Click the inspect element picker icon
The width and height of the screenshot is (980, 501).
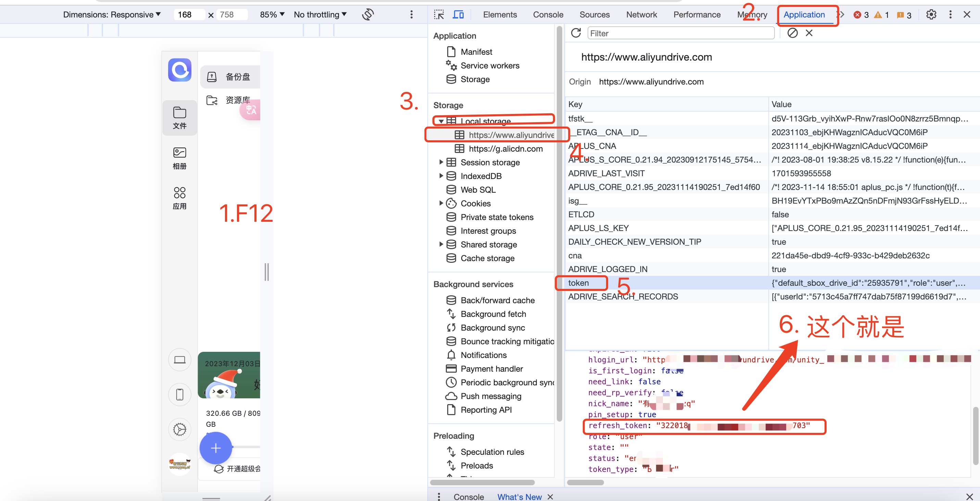pyautogui.click(x=439, y=14)
